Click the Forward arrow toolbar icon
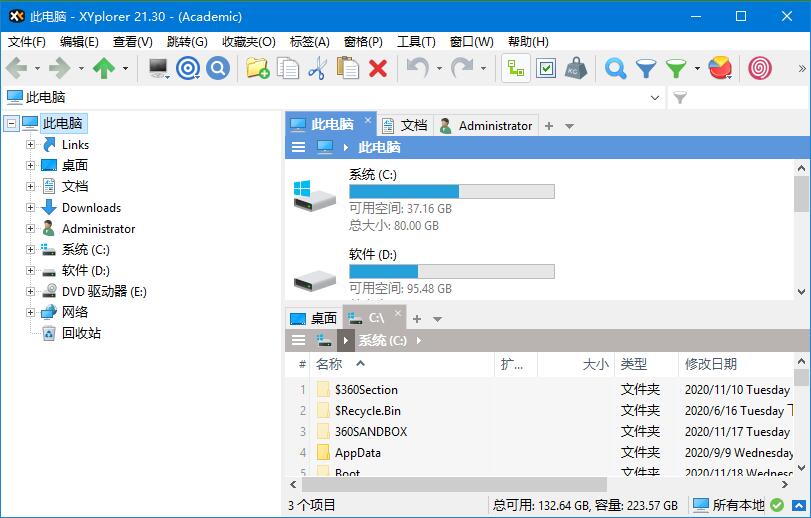Screen dimensions: 811x518 tap(60, 68)
